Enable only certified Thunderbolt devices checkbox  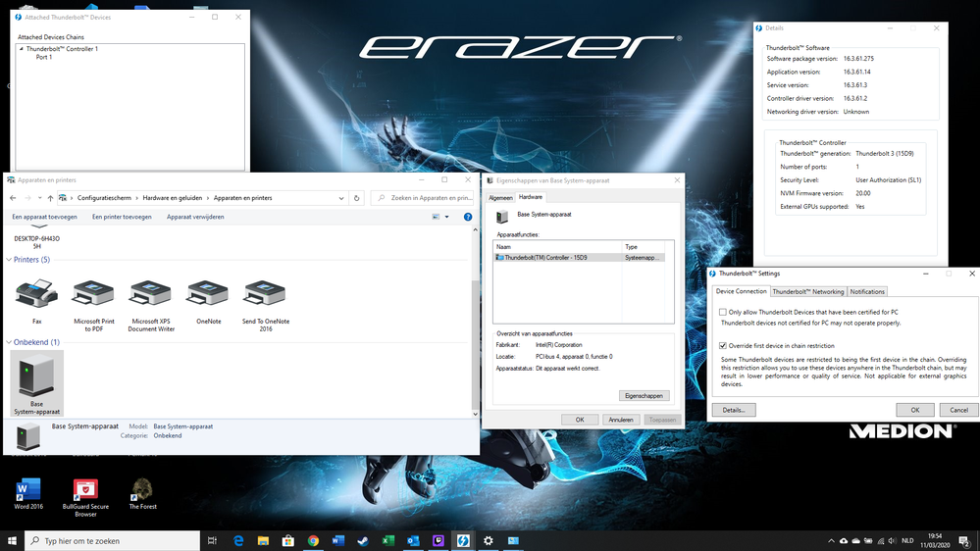coord(724,312)
